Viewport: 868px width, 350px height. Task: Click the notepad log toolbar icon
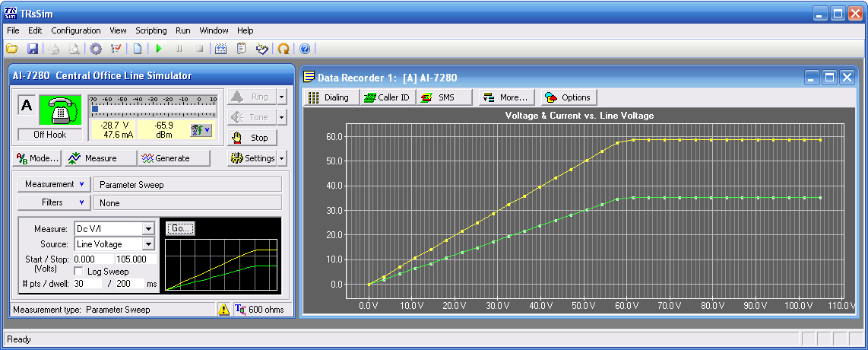pyautogui.click(x=241, y=49)
